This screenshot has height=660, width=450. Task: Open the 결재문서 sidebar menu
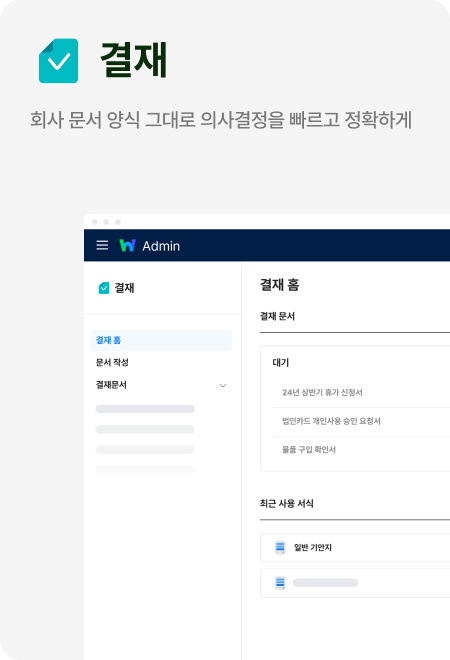pos(111,385)
